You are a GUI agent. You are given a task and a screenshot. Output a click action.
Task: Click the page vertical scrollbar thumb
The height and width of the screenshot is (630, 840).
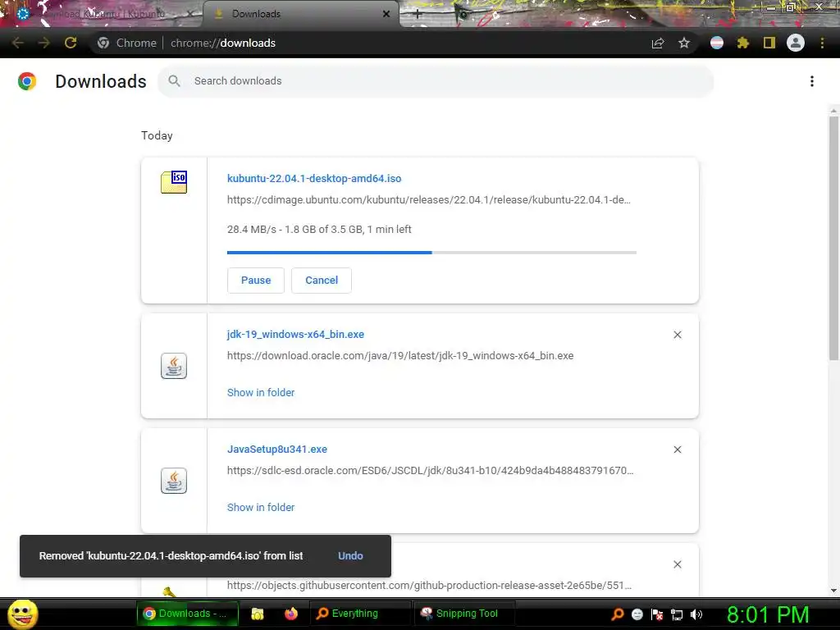[x=833, y=238]
